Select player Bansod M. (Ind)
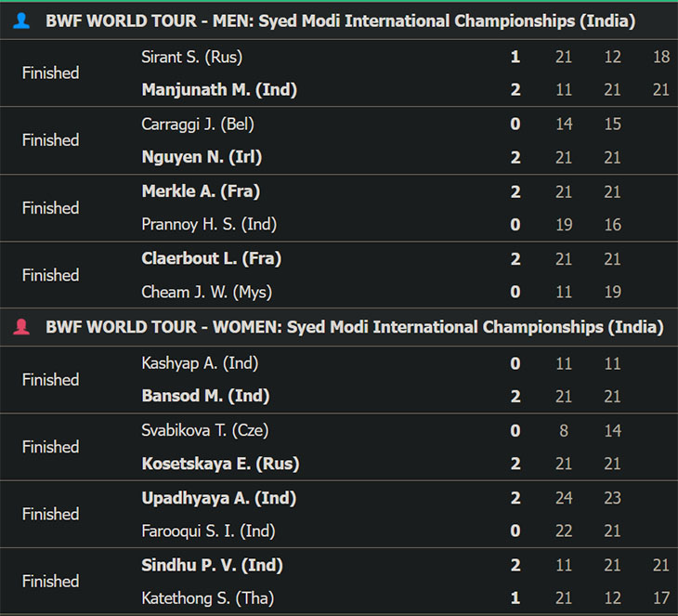The width and height of the screenshot is (678, 616). click(x=206, y=396)
